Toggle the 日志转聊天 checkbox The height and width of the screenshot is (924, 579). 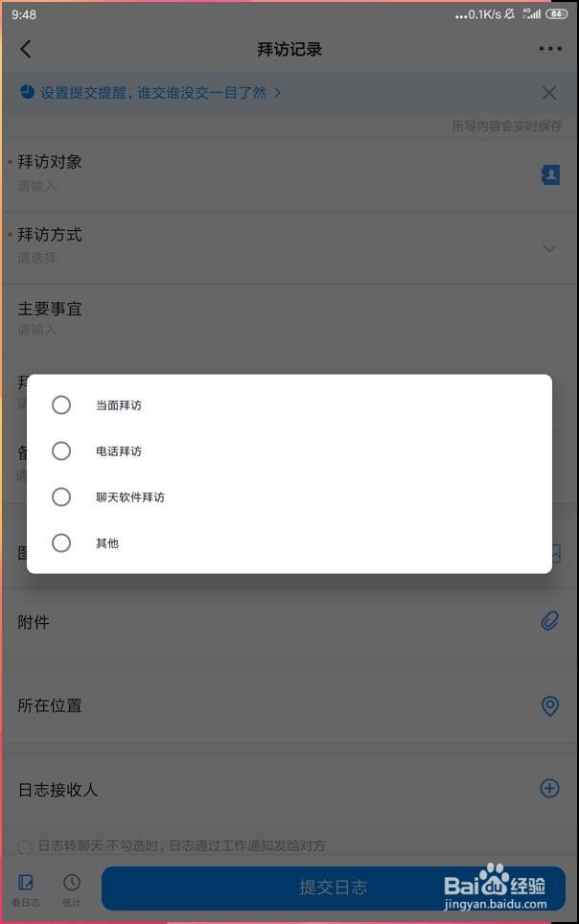point(25,846)
